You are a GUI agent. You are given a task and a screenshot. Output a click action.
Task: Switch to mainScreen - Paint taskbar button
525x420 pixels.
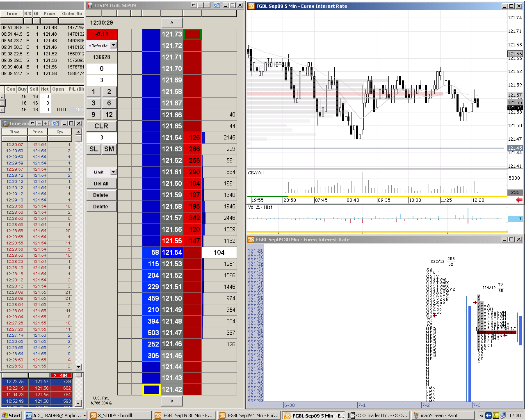tap(442, 415)
